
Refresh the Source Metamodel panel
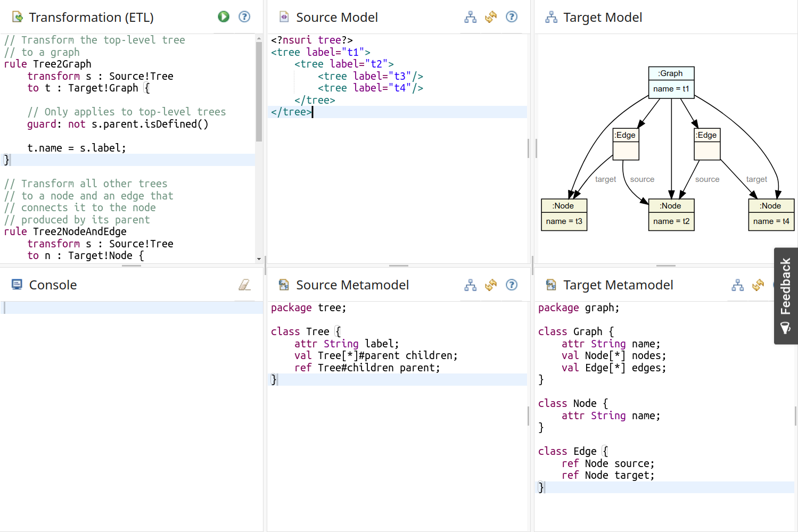pos(491,285)
